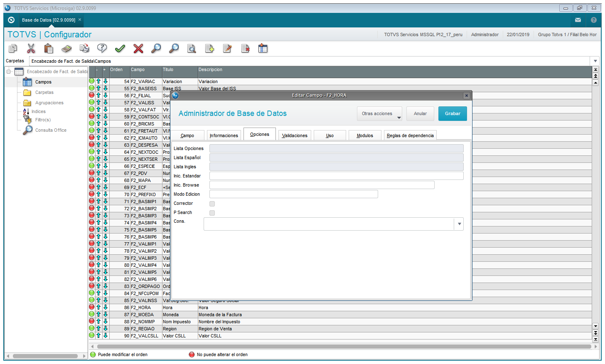Select the F2_MOEDA row field name

pyautogui.click(x=142, y=315)
